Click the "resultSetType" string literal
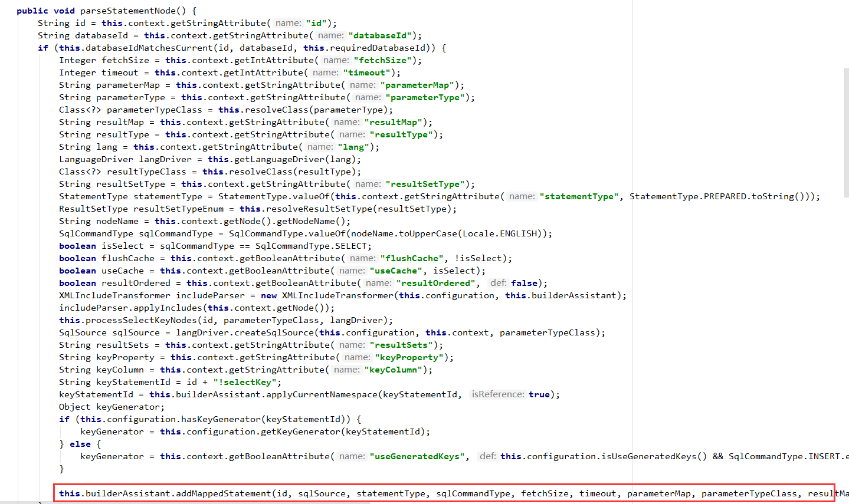 [425, 184]
